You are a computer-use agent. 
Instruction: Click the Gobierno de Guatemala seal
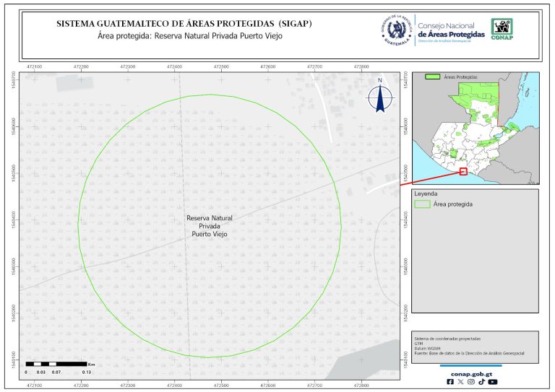point(395,30)
